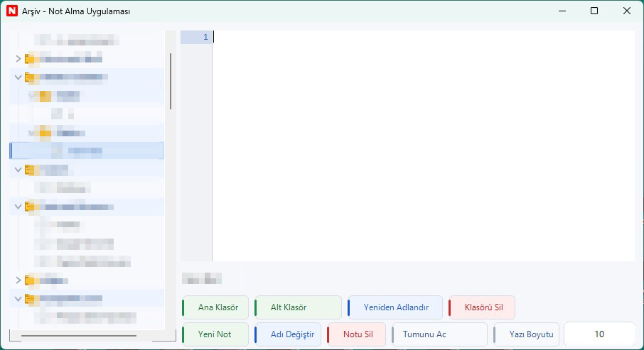Image resolution: width=644 pixels, height=350 pixels.
Task: Click the Adı Değiştir button
Action: pos(288,334)
